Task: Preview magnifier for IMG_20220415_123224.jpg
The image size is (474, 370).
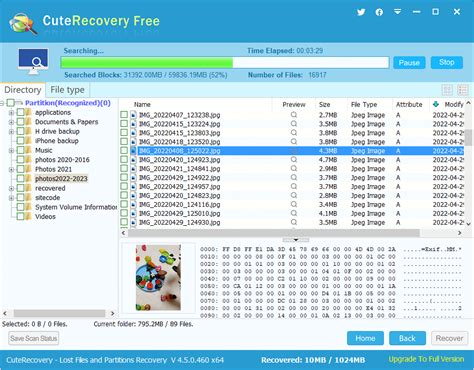Action: [294, 124]
